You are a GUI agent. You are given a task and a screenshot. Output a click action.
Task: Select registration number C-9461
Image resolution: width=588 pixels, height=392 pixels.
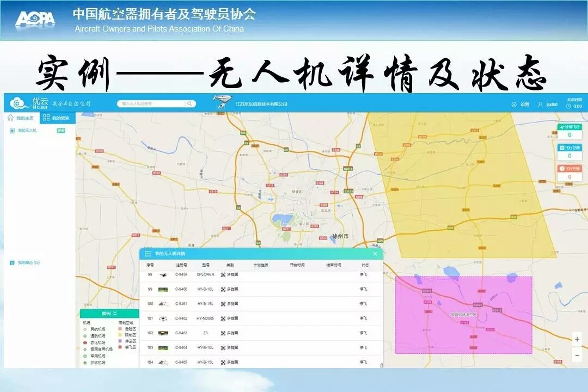pyautogui.click(x=181, y=304)
